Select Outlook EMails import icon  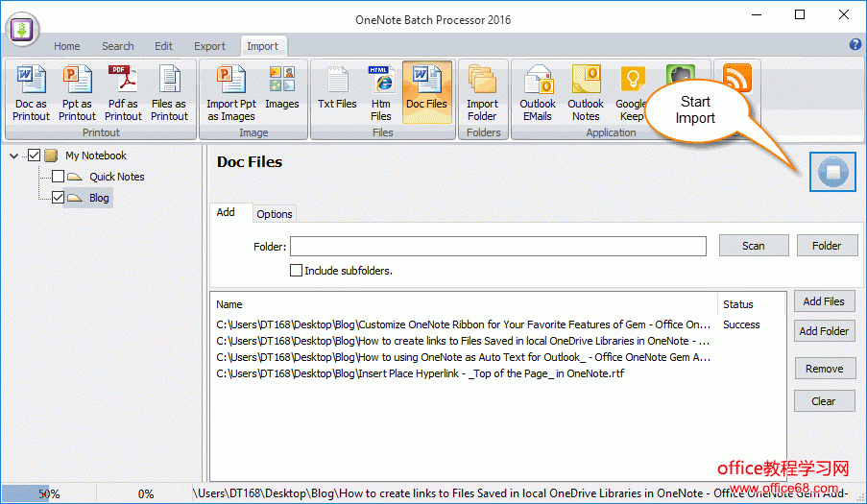coord(538,93)
